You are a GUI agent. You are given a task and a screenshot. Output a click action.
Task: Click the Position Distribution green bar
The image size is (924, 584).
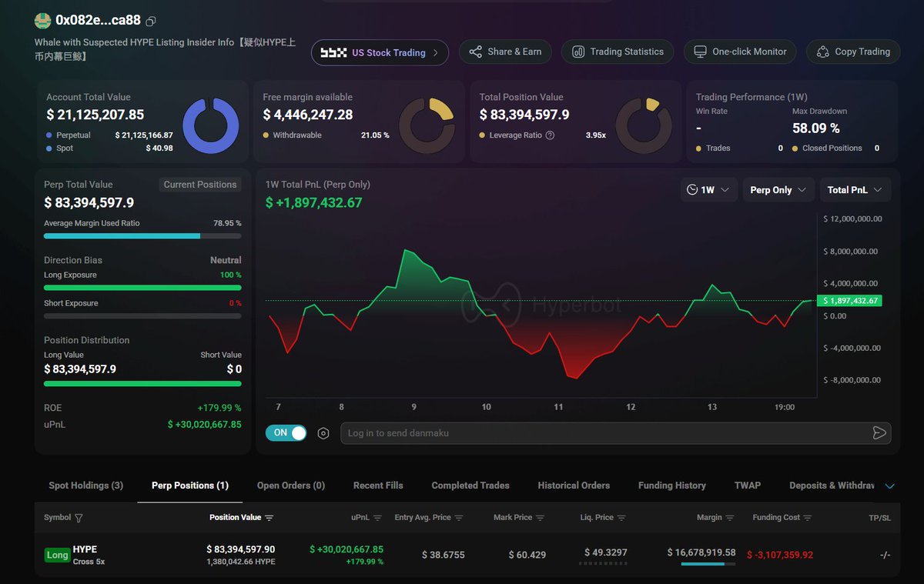click(142, 383)
